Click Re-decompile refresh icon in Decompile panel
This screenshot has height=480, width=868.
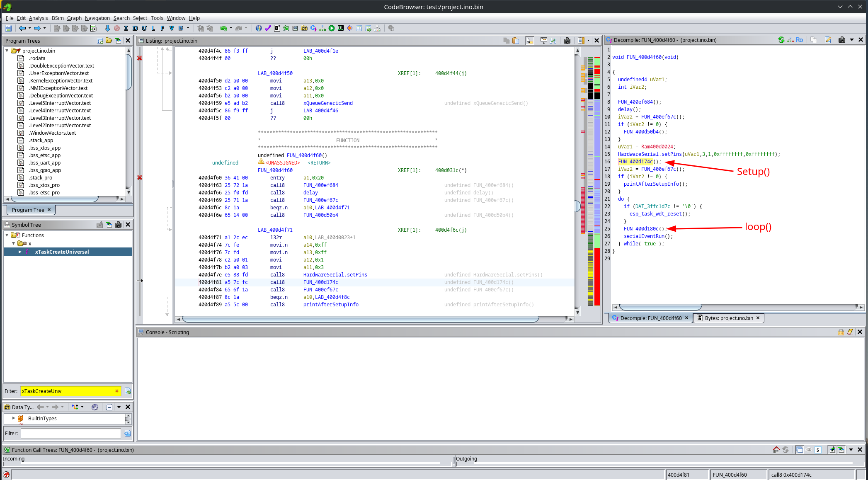[x=781, y=40]
